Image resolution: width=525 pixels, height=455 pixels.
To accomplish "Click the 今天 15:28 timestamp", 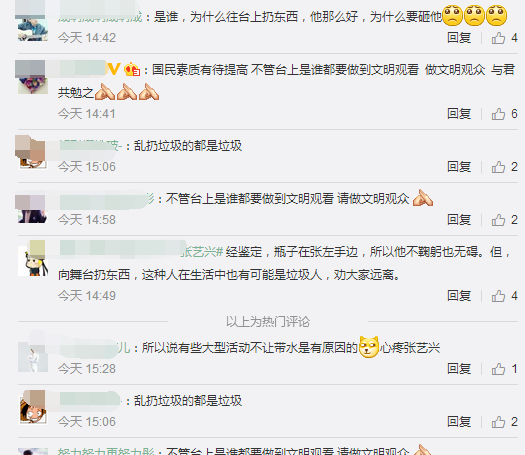I will tap(87, 369).
